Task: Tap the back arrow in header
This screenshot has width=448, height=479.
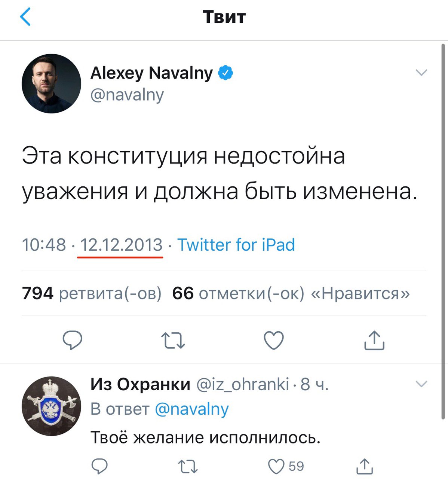Action: [x=25, y=17]
